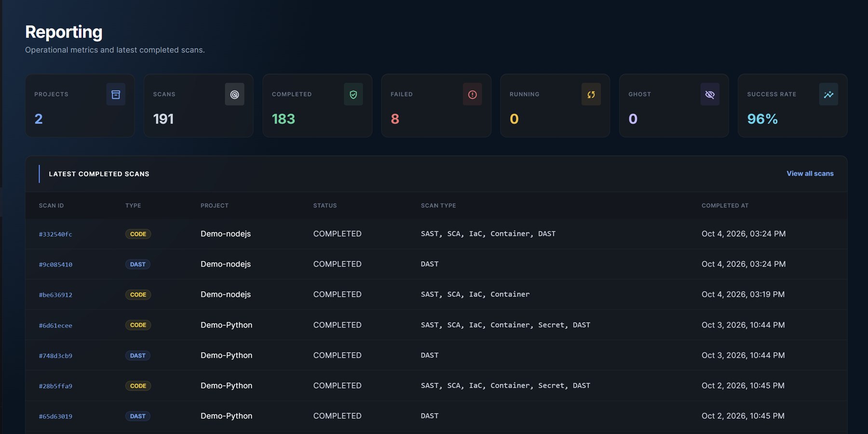The width and height of the screenshot is (868, 434).
Task: Open scan #332540fc
Action: (55, 234)
